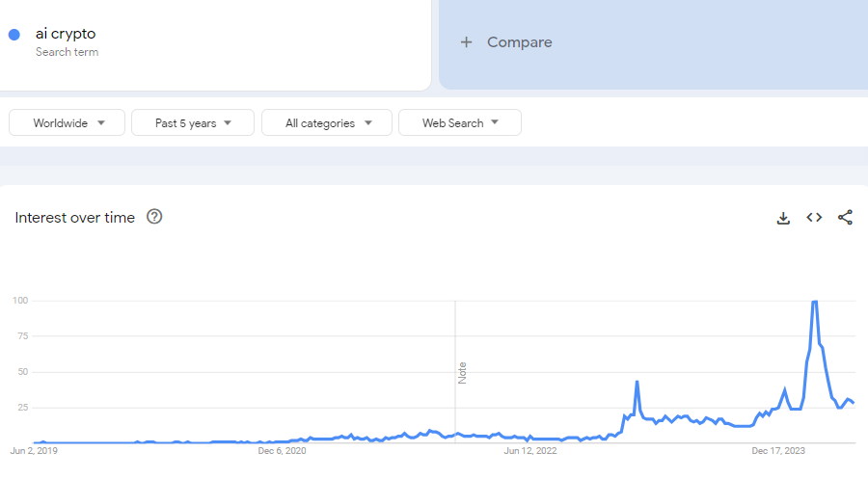Image resolution: width=868 pixels, height=479 pixels.
Task: Expand the Web Search type dropdown
Action: pos(459,123)
